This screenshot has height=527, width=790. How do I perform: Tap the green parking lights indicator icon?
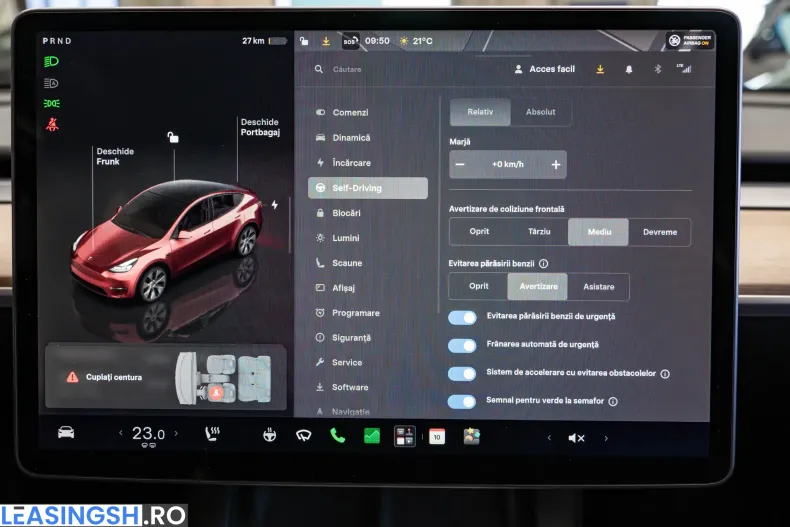coord(51,103)
